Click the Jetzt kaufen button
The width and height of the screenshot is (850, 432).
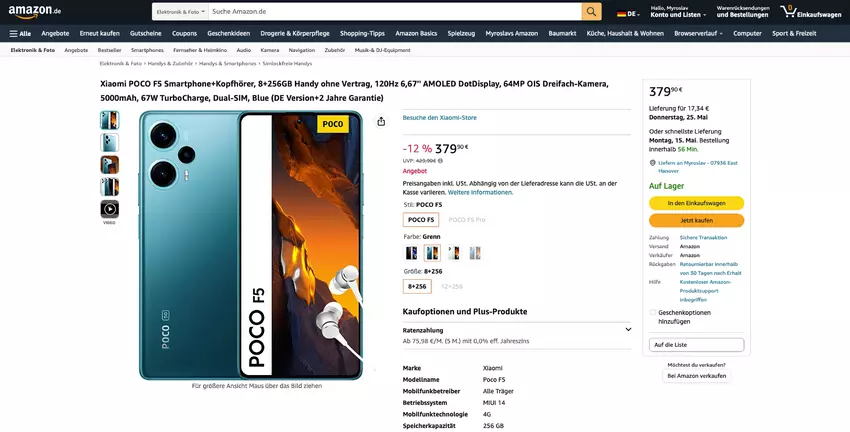point(696,220)
